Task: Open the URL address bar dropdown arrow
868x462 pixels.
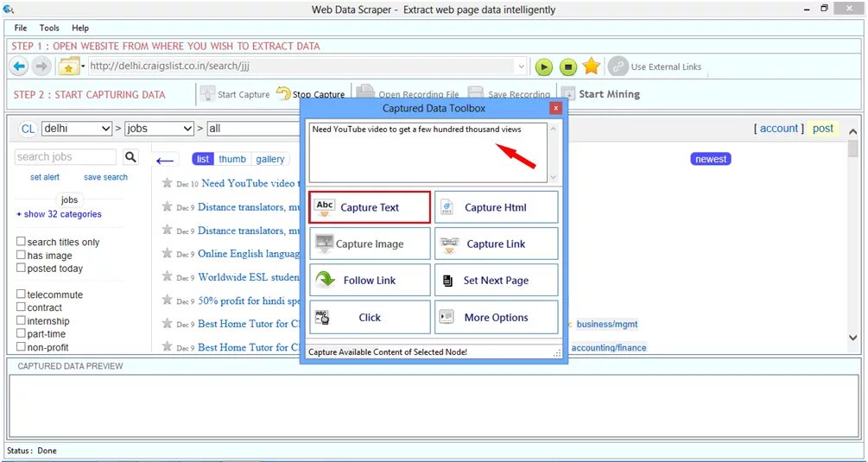Action: pos(521,66)
